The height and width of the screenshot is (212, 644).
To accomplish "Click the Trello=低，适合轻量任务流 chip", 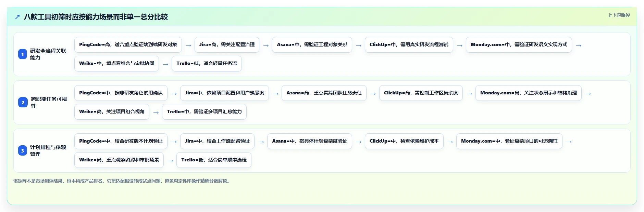I will 207,64.
